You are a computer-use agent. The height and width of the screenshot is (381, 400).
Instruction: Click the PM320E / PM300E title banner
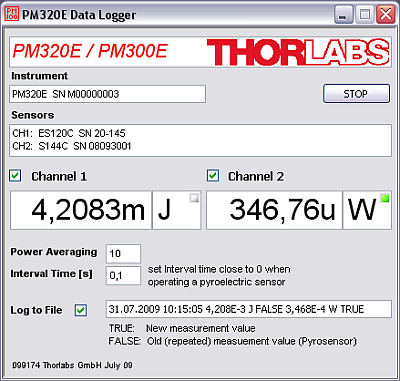[90, 51]
